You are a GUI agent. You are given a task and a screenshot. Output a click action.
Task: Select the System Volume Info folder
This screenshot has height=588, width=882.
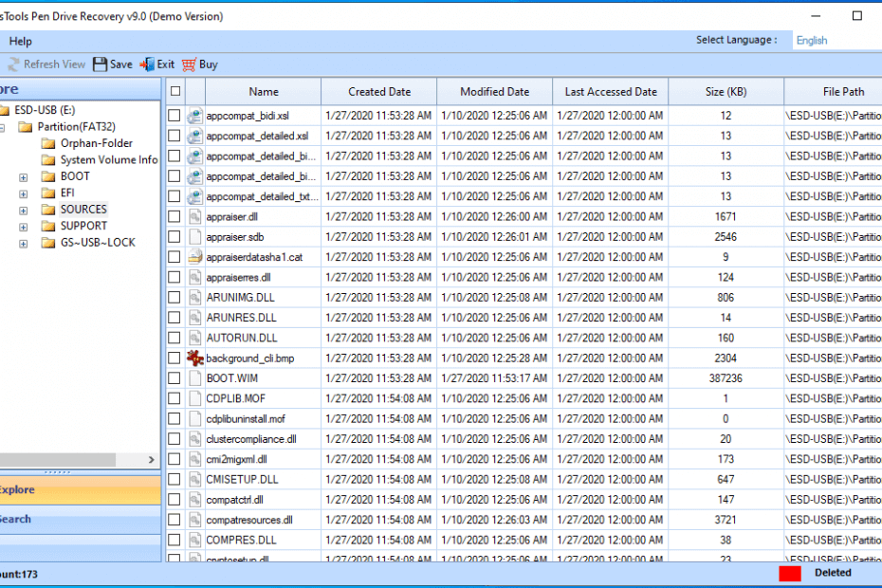point(109,159)
